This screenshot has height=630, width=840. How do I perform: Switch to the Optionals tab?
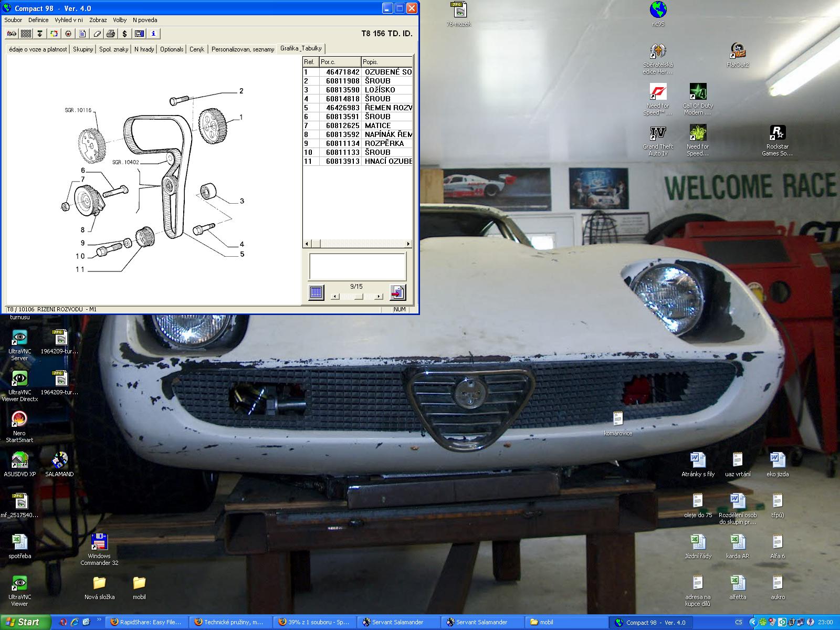[x=172, y=49]
